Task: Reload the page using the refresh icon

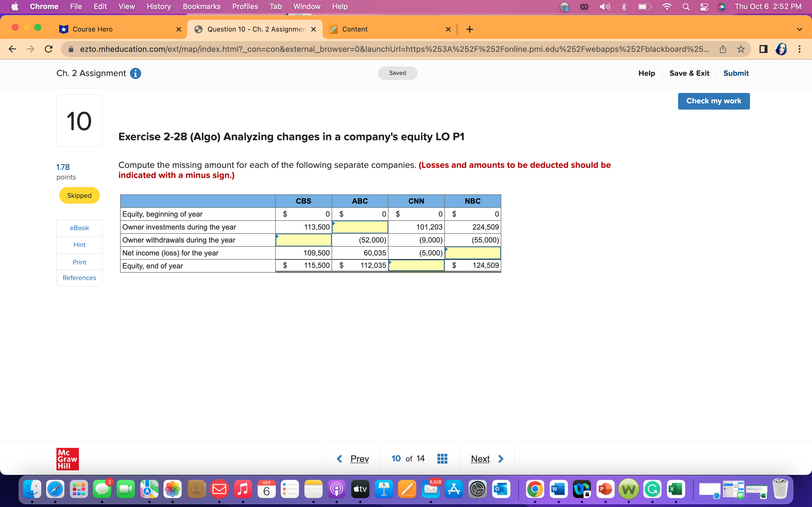Action: [x=48, y=49]
